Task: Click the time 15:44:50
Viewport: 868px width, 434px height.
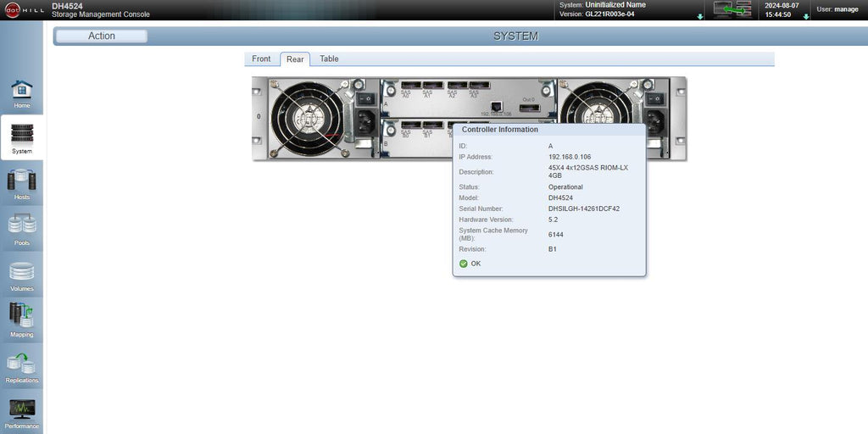Action: (x=778, y=15)
